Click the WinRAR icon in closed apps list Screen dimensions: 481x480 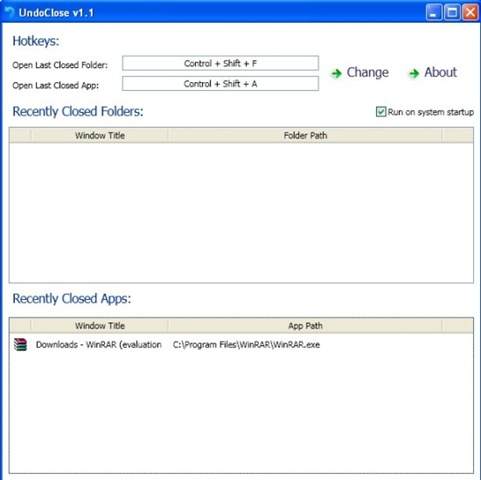tap(20, 345)
